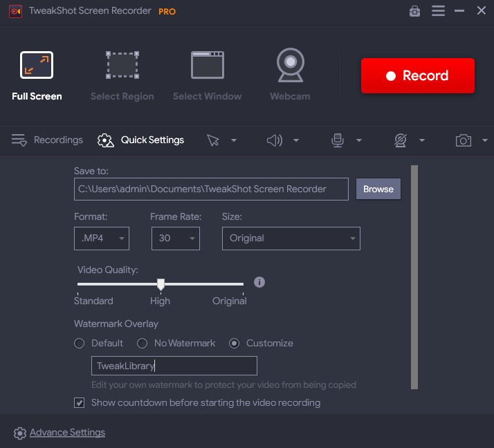Click the Recordings list icon
The height and width of the screenshot is (448, 494).
point(19,140)
